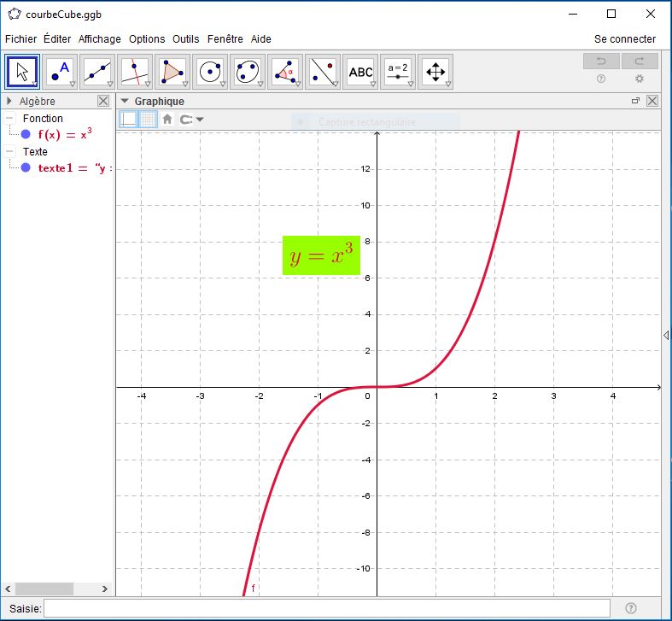Image resolution: width=672 pixels, height=621 pixels.
Task: Click the Algèbre panel title
Action: point(38,101)
